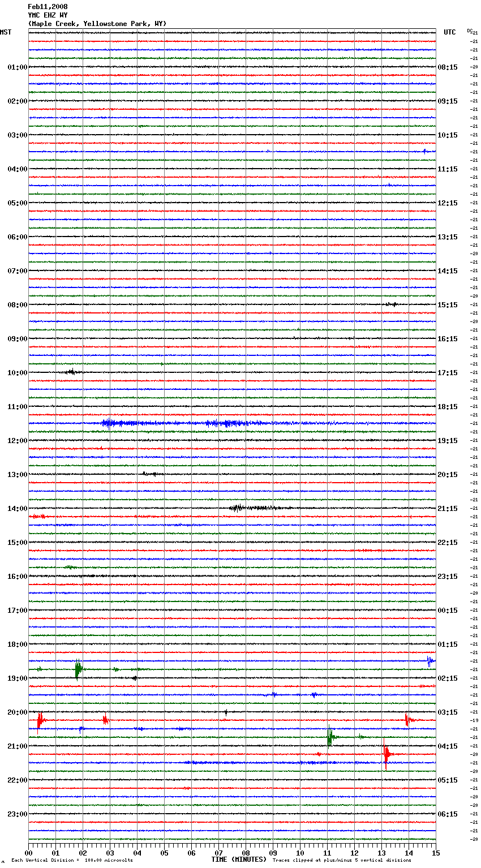
Task: Select the 18:00 MST time label
Action: [x=18, y=644]
